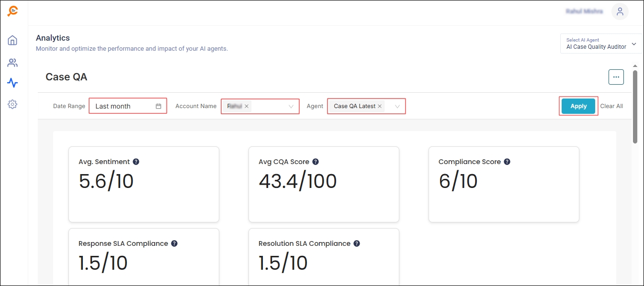644x286 pixels.
Task: Click the Apply button
Action: click(x=578, y=106)
